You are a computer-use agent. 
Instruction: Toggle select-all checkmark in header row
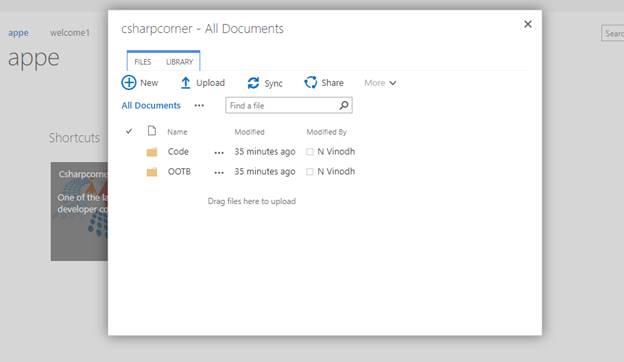[129, 131]
